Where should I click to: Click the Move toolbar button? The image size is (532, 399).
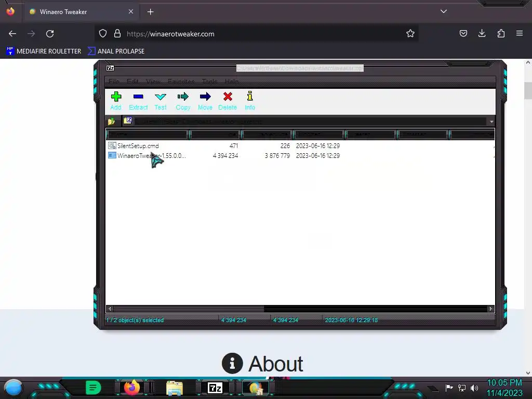(x=205, y=101)
